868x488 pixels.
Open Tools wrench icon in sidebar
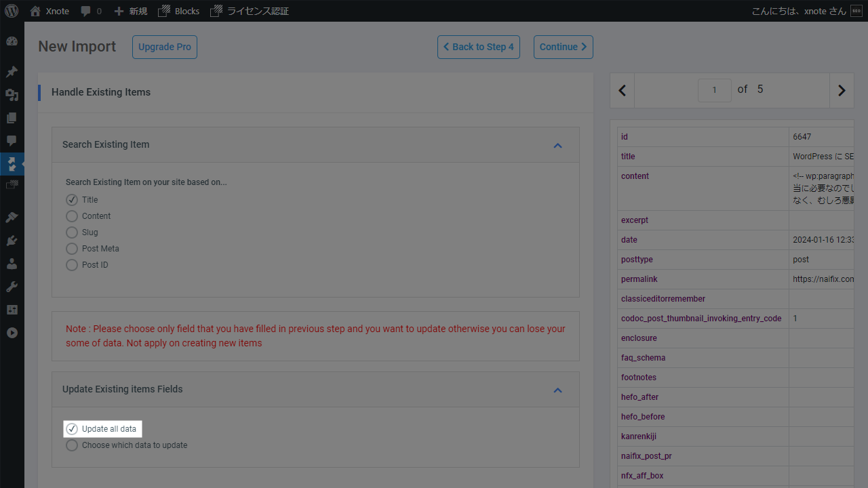pyautogui.click(x=12, y=286)
